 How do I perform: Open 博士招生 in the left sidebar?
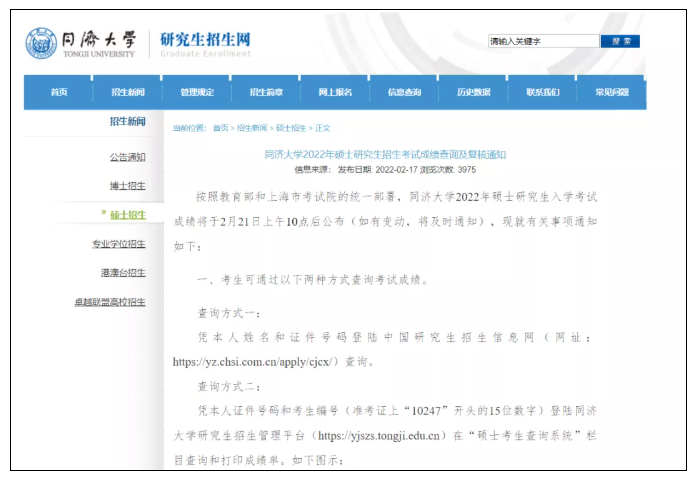coord(127,186)
